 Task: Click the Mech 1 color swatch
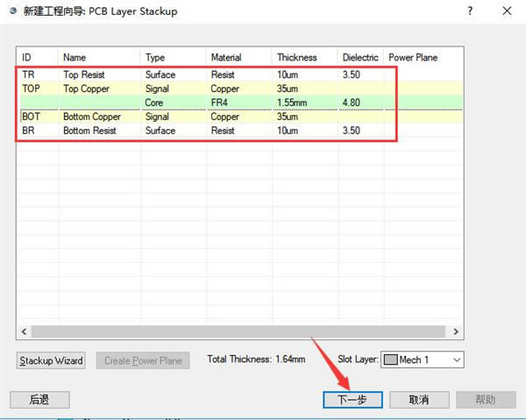coord(390,359)
